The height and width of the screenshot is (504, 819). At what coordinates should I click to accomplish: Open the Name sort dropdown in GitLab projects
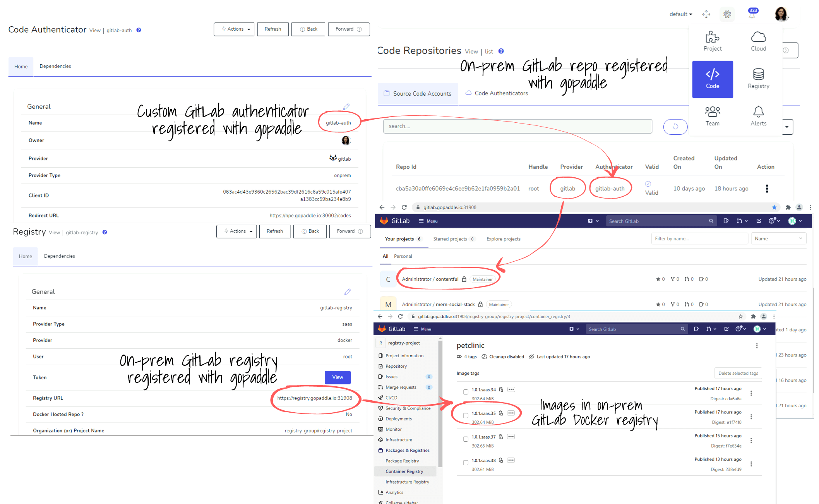[778, 238]
